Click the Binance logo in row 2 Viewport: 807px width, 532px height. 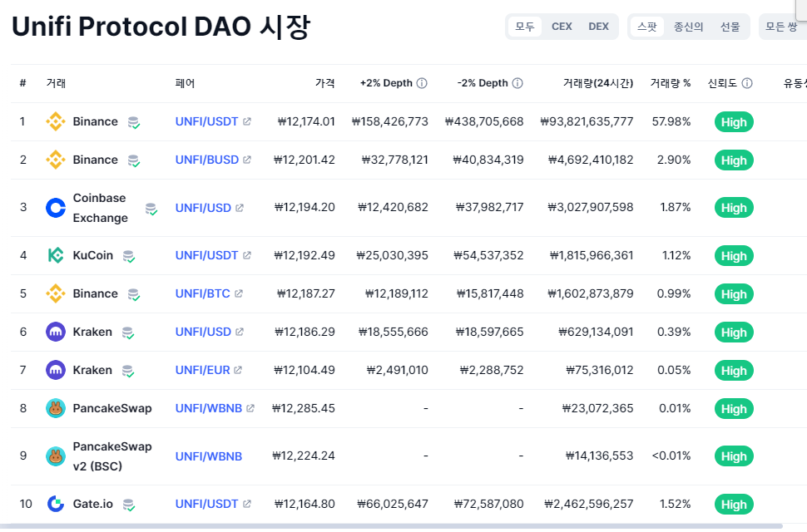click(56, 160)
